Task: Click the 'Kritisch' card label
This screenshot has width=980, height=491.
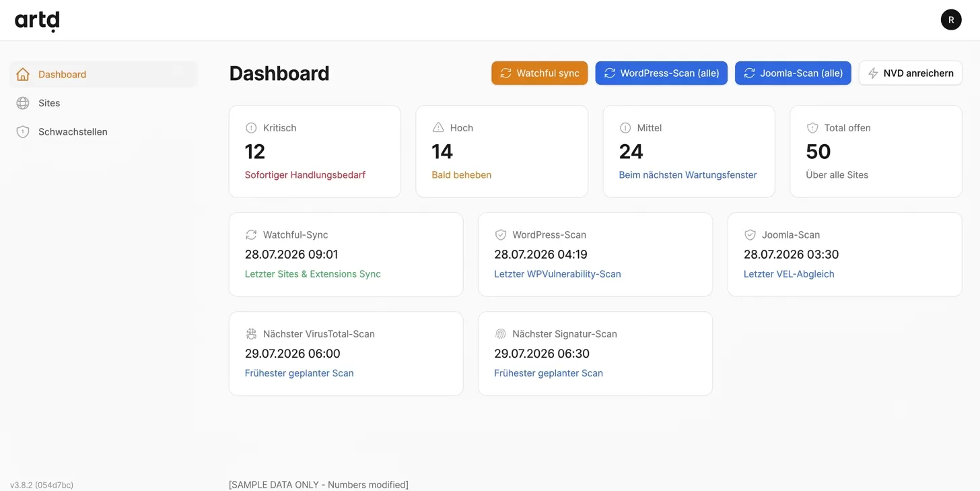Action: (280, 127)
